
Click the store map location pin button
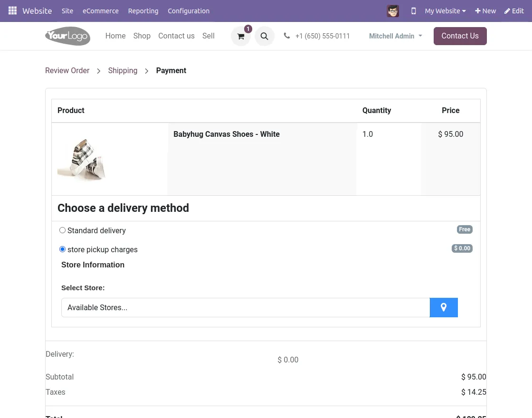[444, 308]
